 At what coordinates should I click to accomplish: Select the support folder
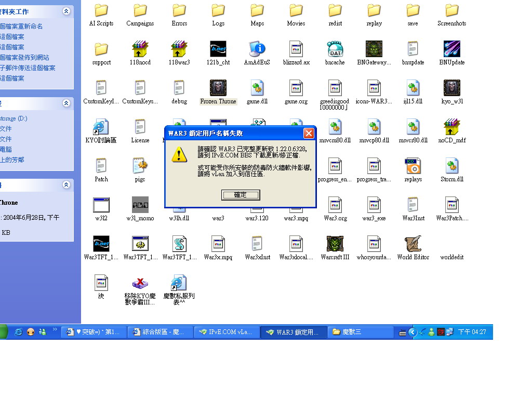coord(101,49)
